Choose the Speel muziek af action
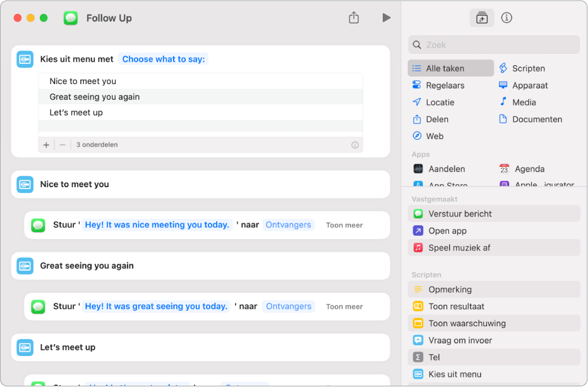Image resolution: width=588 pixels, height=387 pixels. click(459, 248)
